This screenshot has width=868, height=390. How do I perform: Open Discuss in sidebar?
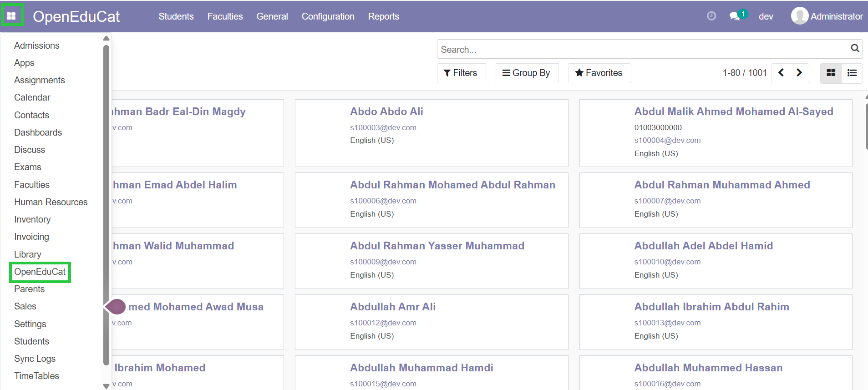(x=30, y=150)
